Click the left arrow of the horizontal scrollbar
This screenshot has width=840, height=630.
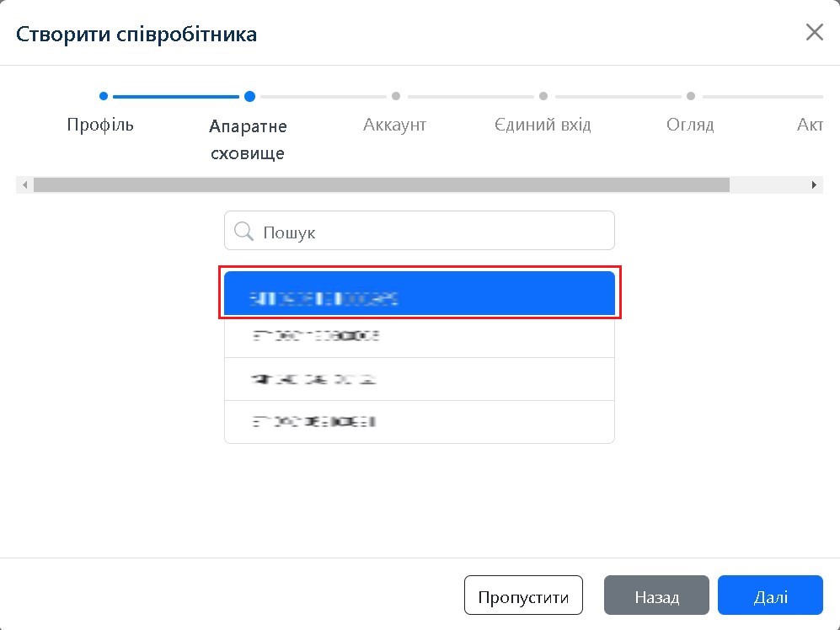click(25, 185)
